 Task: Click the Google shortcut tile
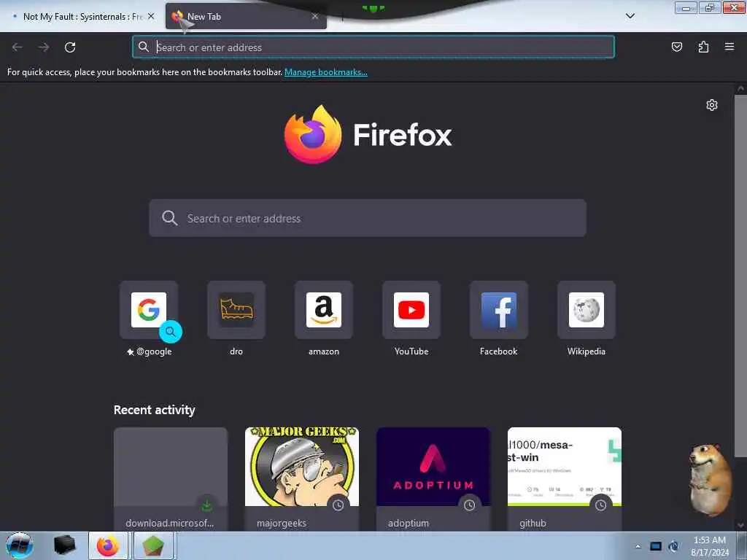[149, 310]
